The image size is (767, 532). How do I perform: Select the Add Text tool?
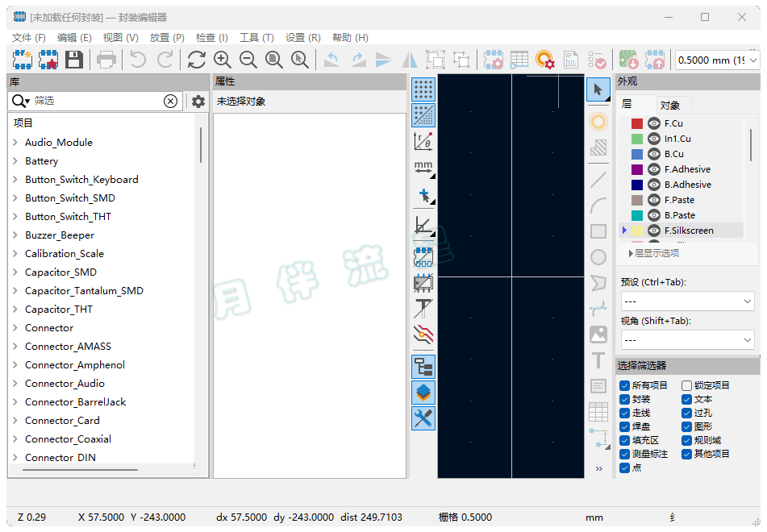[x=598, y=360]
